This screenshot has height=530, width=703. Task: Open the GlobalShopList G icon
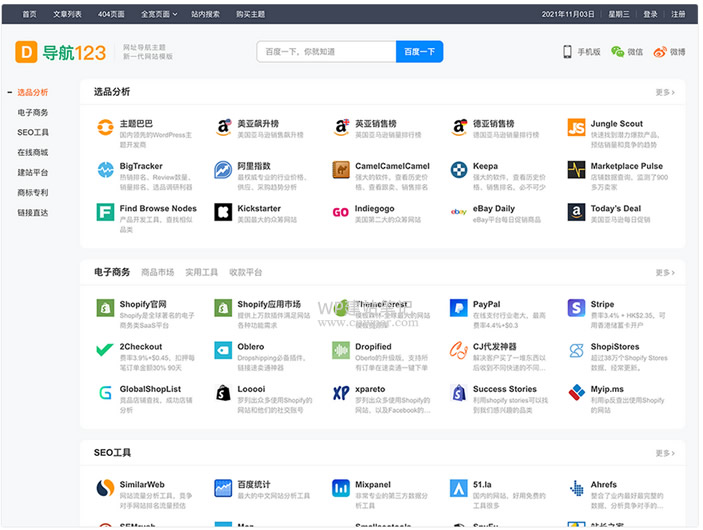[105, 393]
